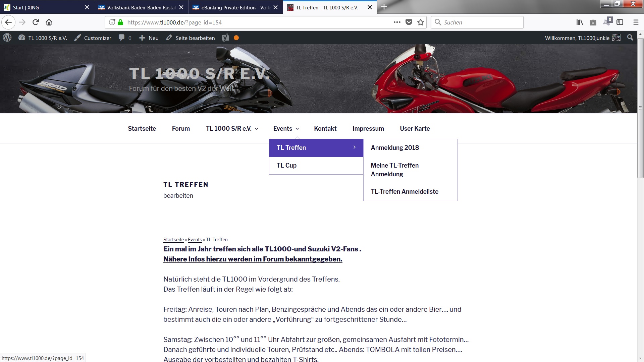This screenshot has width=644, height=362.
Task: Choose TL Cup from Events menu
Action: point(286,166)
